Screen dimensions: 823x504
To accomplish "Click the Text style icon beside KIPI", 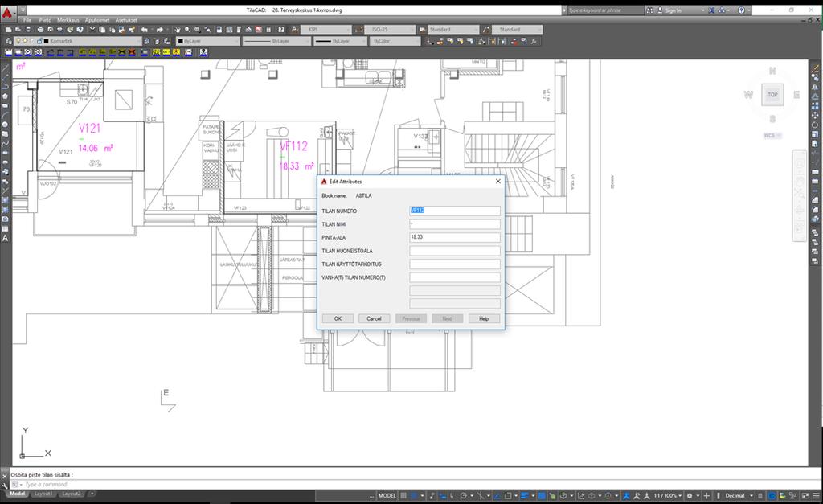I will click(x=294, y=30).
